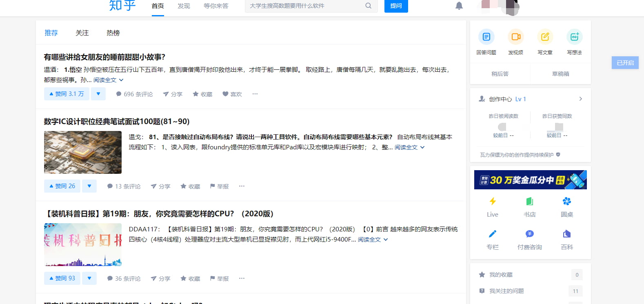Switch to the 关注 tab
The height and width of the screenshot is (304, 644).
pos(82,33)
